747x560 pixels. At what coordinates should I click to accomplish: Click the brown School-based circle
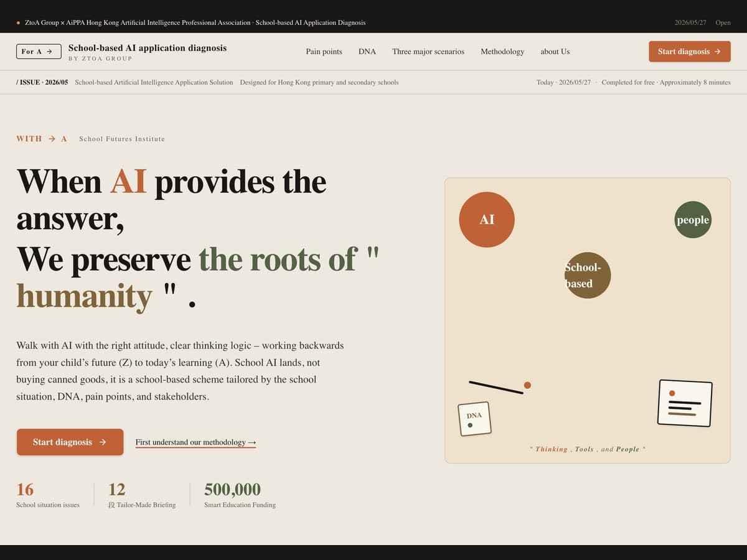[588, 275]
